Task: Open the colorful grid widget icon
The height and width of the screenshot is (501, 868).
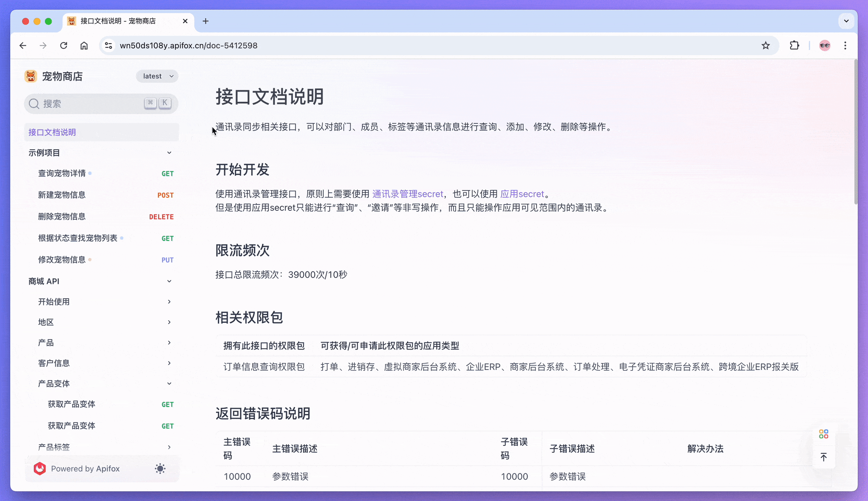Action: (823, 434)
